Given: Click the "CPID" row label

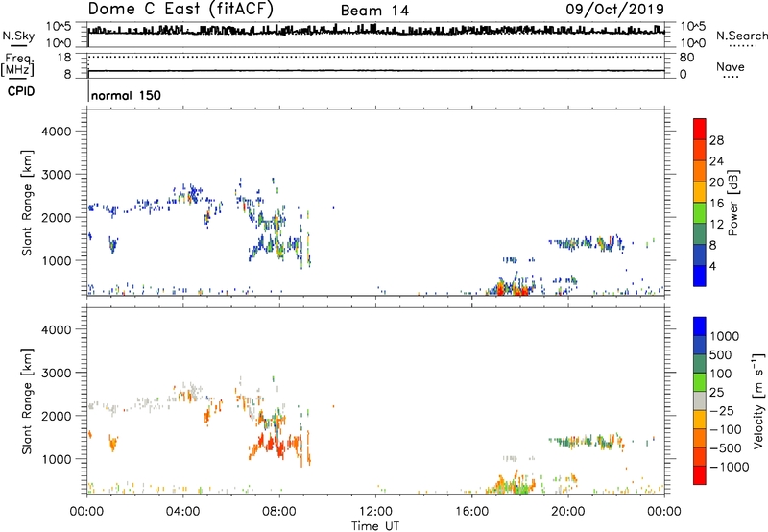Looking at the screenshot, I should pyautogui.click(x=21, y=91).
